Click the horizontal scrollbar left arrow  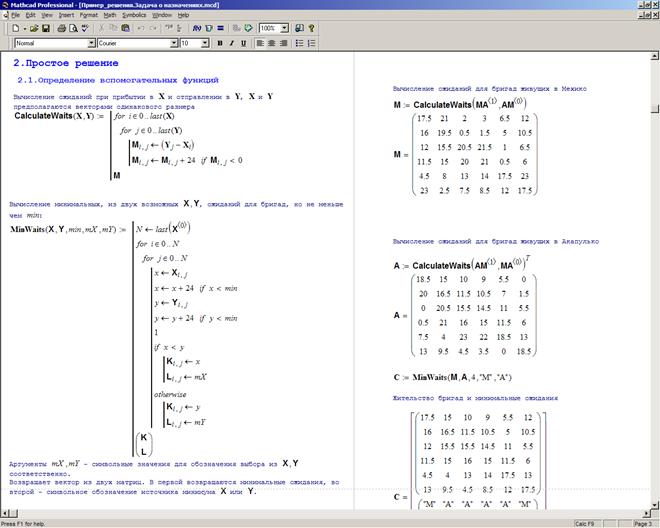click(x=5, y=513)
